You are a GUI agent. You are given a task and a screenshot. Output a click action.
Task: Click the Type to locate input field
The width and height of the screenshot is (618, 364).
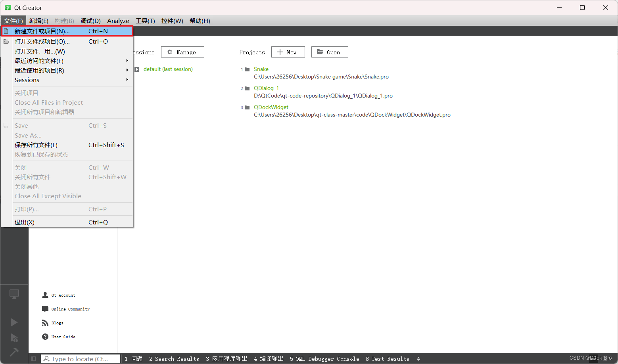pyautogui.click(x=81, y=359)
